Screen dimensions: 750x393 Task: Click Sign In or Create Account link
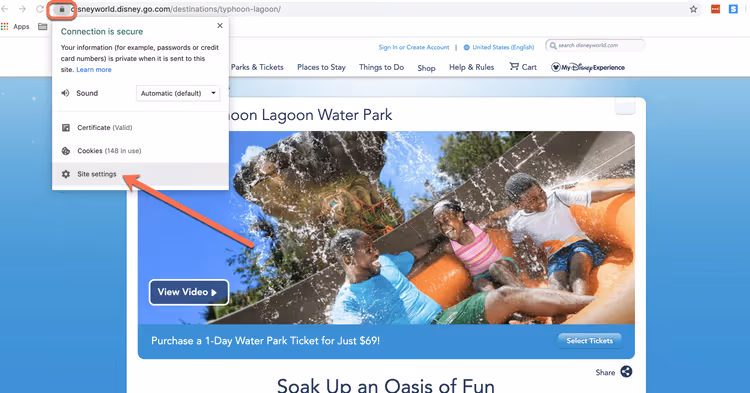pos(414,47)
